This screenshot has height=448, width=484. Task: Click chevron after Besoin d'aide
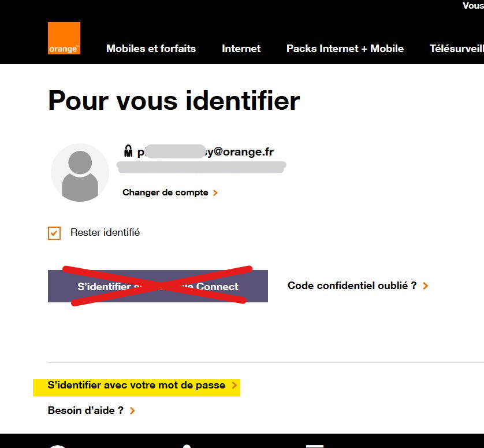132,410
